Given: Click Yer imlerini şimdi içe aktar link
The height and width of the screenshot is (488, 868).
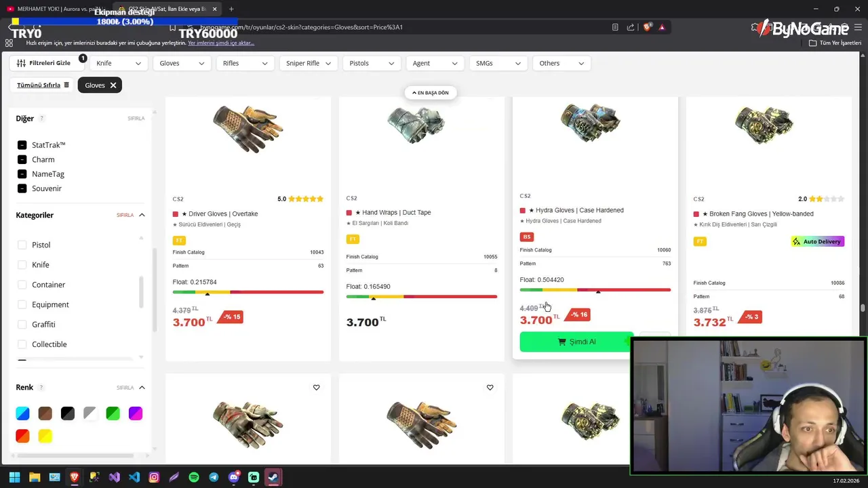Looking at the screenshot, I should click(221, 43).
